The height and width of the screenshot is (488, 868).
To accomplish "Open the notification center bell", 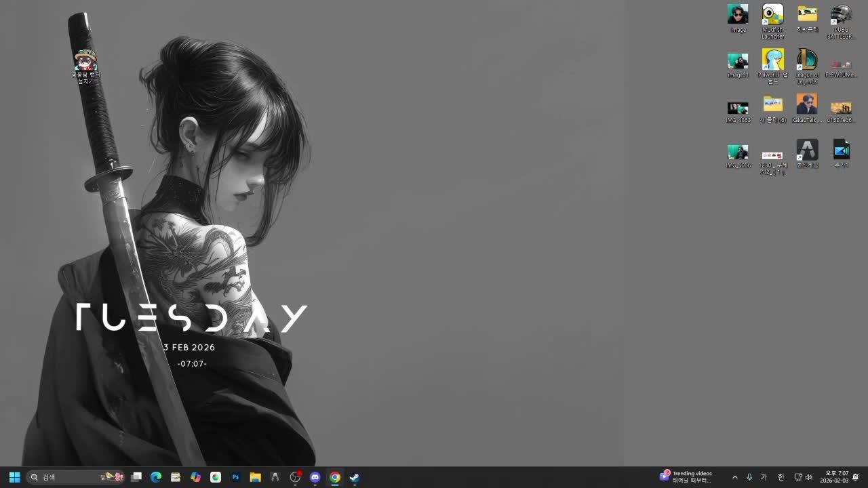I will [856, 477].
